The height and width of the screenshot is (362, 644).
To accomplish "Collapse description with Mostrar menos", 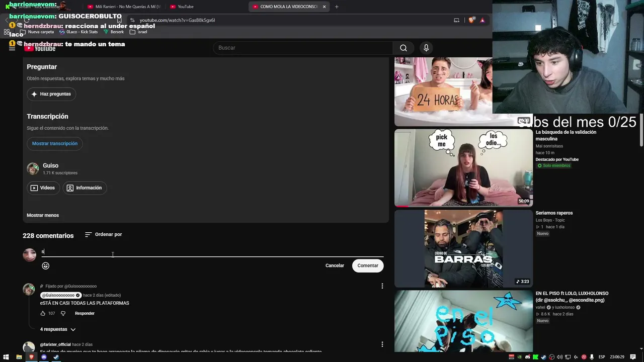I will click(43, 215).
